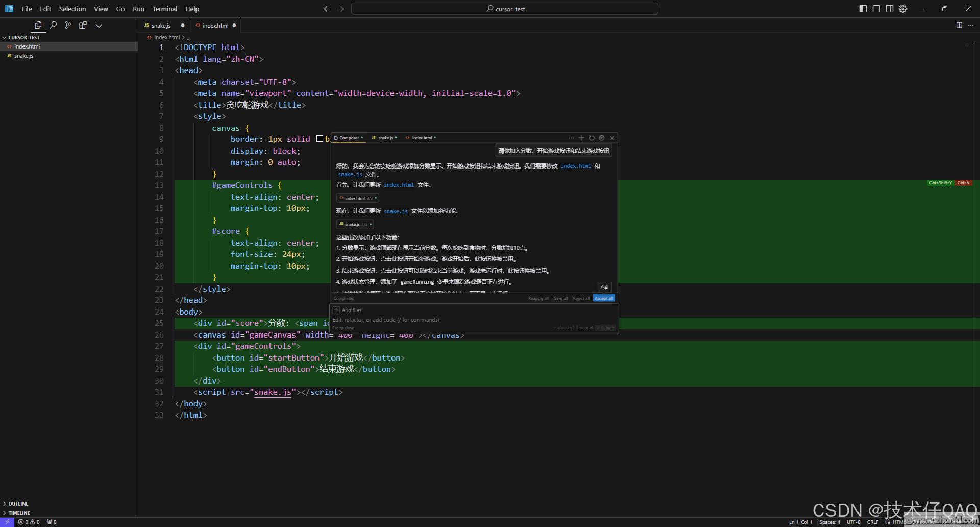Switch to the snake.js editor tab

161,26
